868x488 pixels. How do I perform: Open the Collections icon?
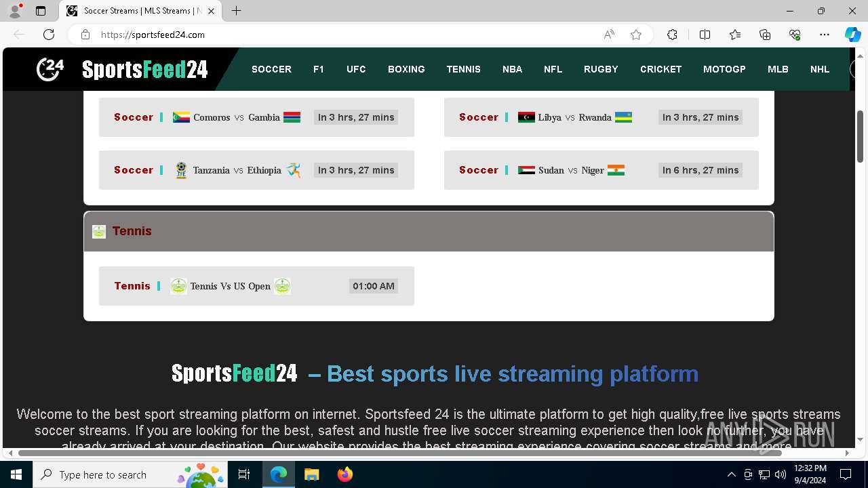click(x=765, y=35)
